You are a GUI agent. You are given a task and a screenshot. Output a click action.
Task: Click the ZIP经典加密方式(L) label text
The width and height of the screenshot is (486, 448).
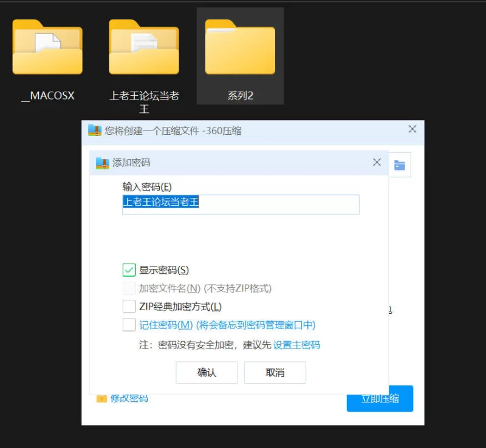pos(180,307)
